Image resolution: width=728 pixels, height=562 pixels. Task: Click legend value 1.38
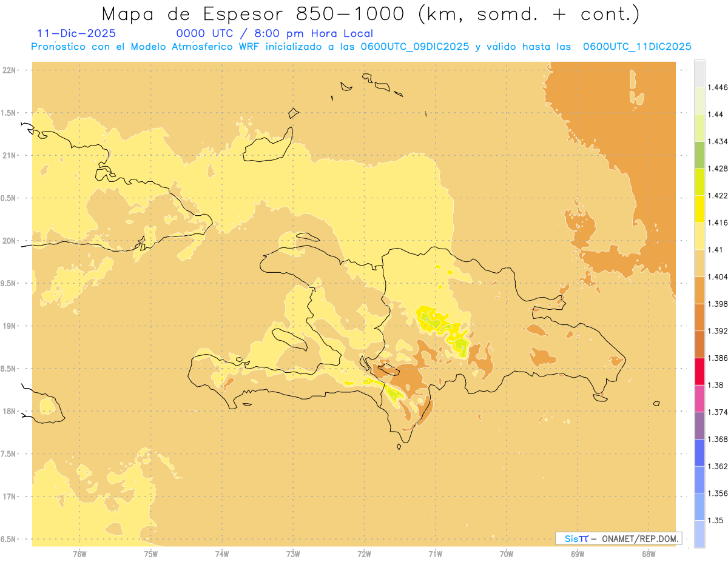pos(716,385)
